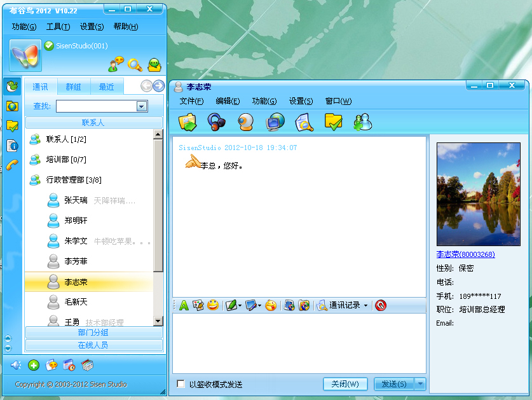This screenshot has height=400, width=532.
Task: Open remote desktop monitor-globe icon
Action: [x=275, y=121]
